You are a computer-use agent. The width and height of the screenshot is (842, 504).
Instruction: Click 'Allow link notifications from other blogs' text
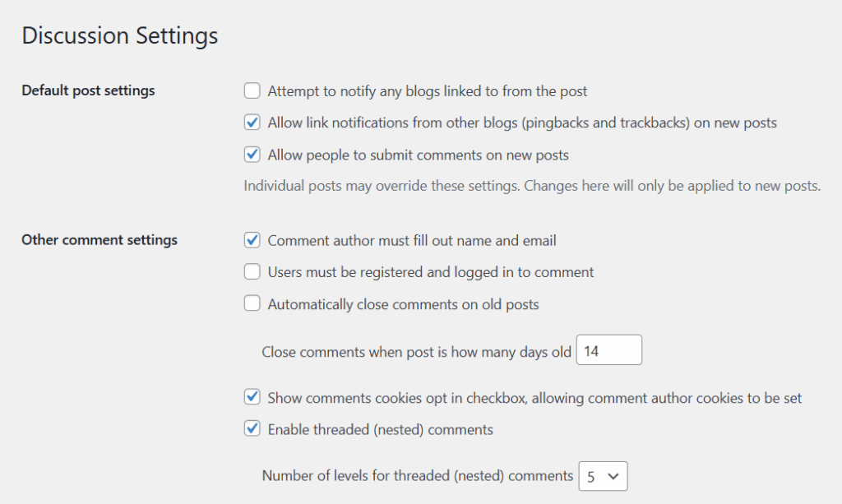tap(522, 123)
